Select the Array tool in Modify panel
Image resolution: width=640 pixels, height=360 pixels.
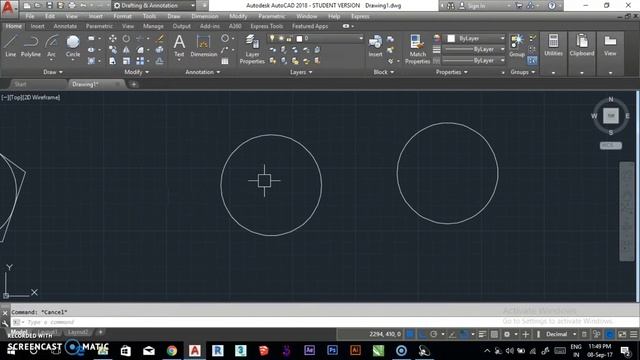coord(140,61)
